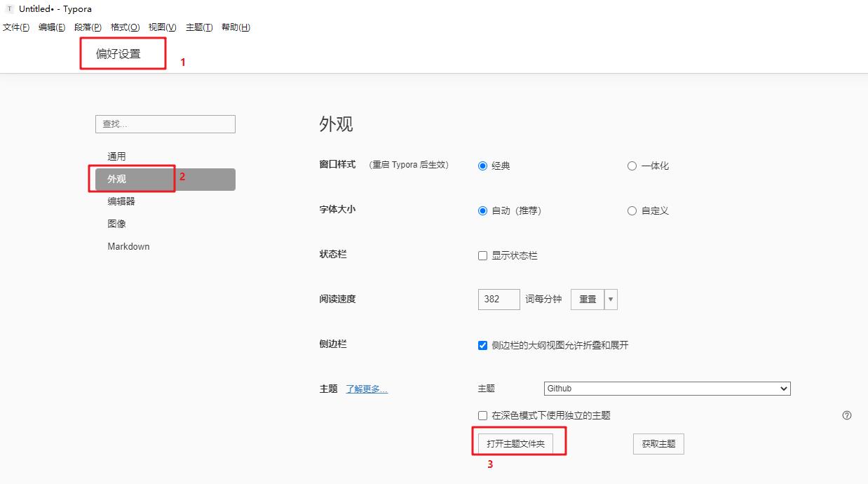Click the （重启 Typora 后生效）note
This screenshot has height=484, width=868.
coord(409,165)
